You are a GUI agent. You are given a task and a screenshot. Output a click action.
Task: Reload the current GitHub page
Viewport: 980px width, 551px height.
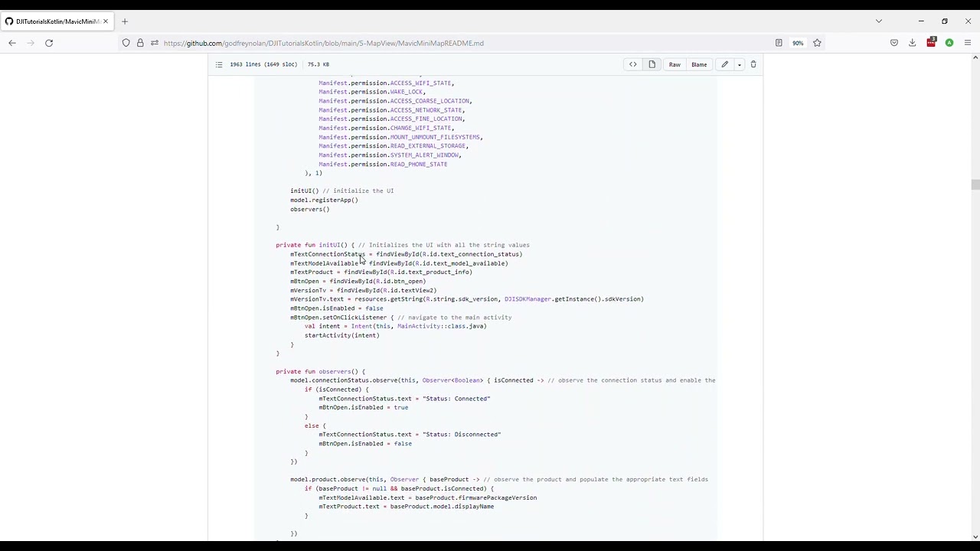click(x=49, y=43)
